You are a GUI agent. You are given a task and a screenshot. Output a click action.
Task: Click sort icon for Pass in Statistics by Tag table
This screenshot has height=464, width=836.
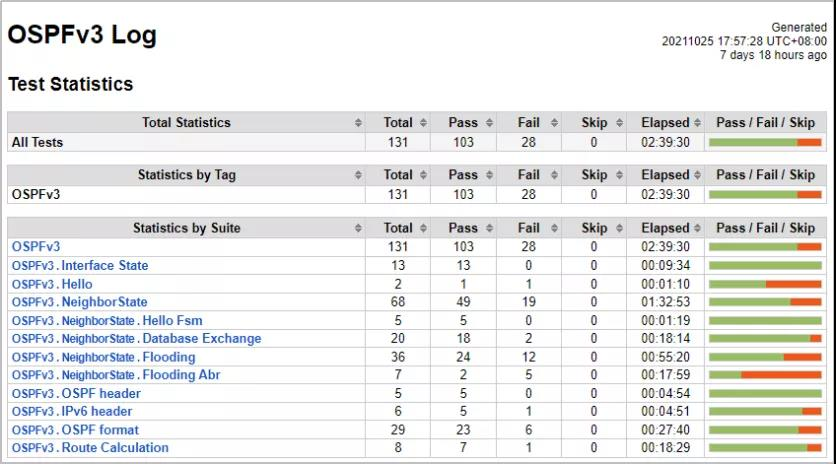click(x=491, y=175)
